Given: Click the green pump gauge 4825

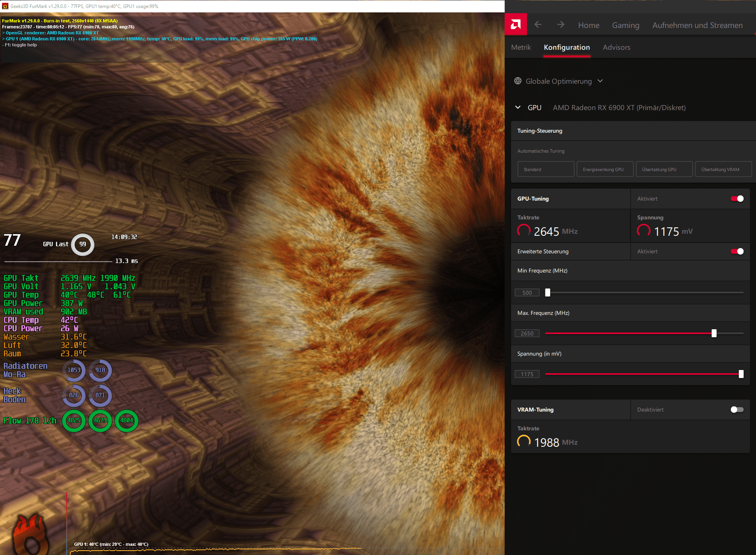Looking at the screenshot, I should [x=74, y=420].
